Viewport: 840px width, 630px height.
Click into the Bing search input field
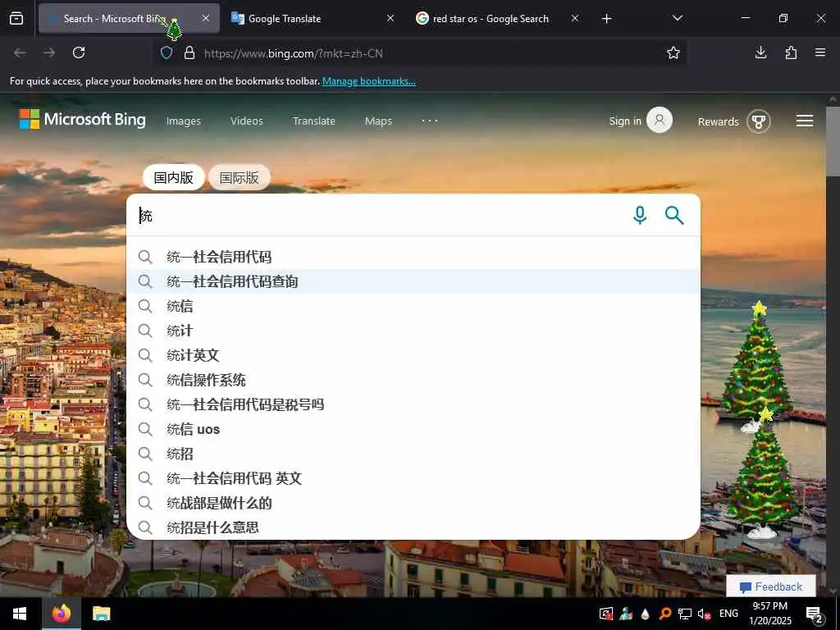381,216
